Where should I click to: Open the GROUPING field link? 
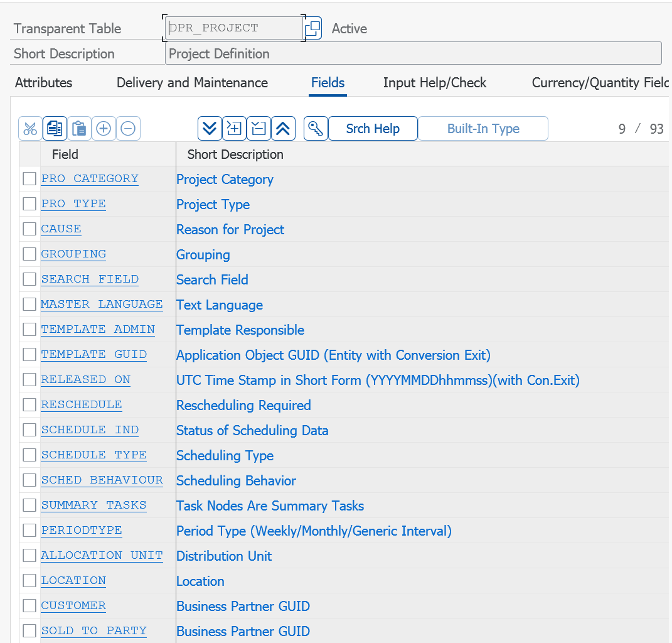(73, 254)
